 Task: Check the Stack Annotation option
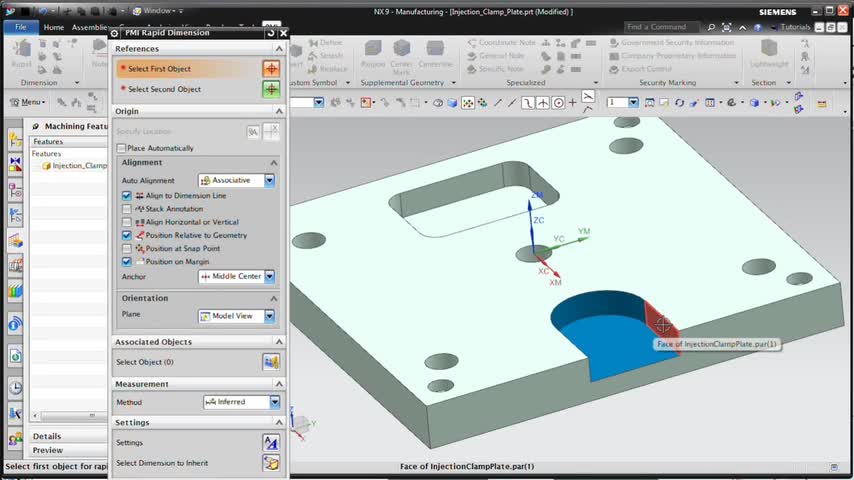[x=127, y=209]
